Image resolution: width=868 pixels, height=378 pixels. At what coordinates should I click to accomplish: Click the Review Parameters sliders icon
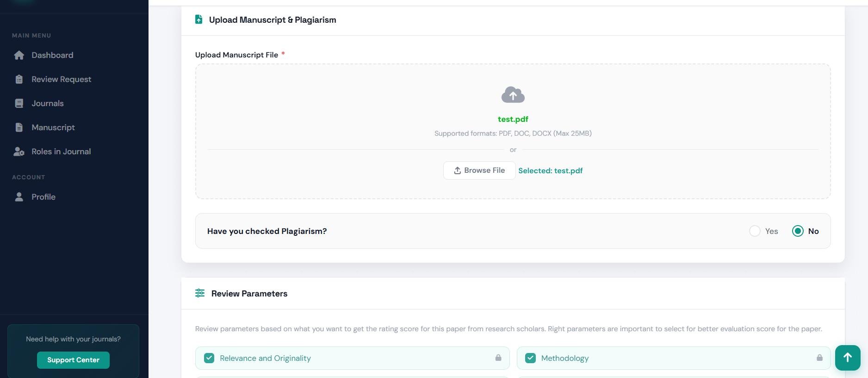click(x=200, y=293)
